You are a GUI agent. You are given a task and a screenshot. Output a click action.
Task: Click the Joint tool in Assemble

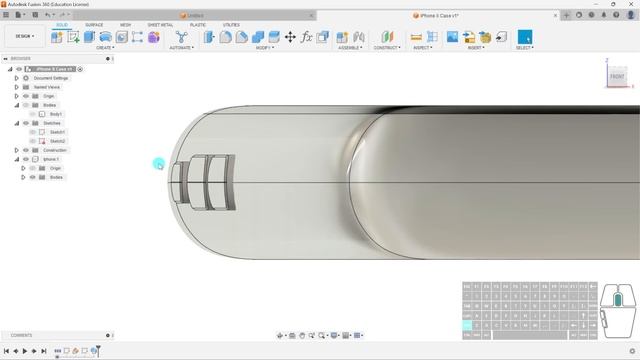[358, 37]
